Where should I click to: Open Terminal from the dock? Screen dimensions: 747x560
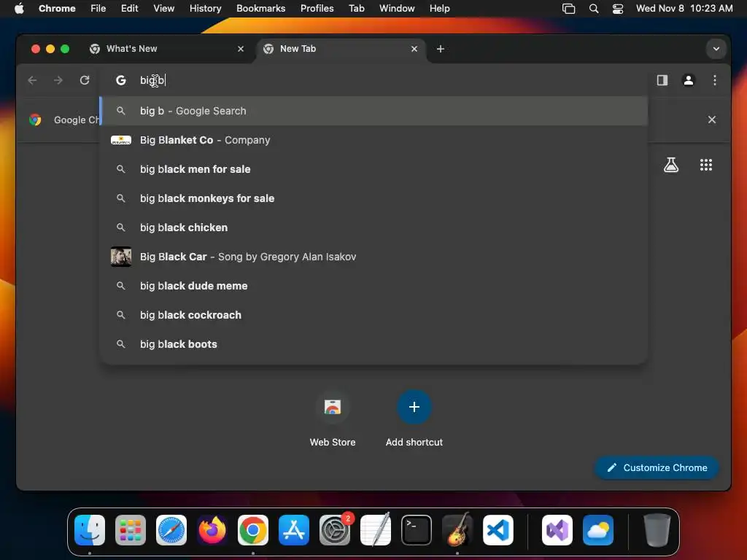pos(417,530)
